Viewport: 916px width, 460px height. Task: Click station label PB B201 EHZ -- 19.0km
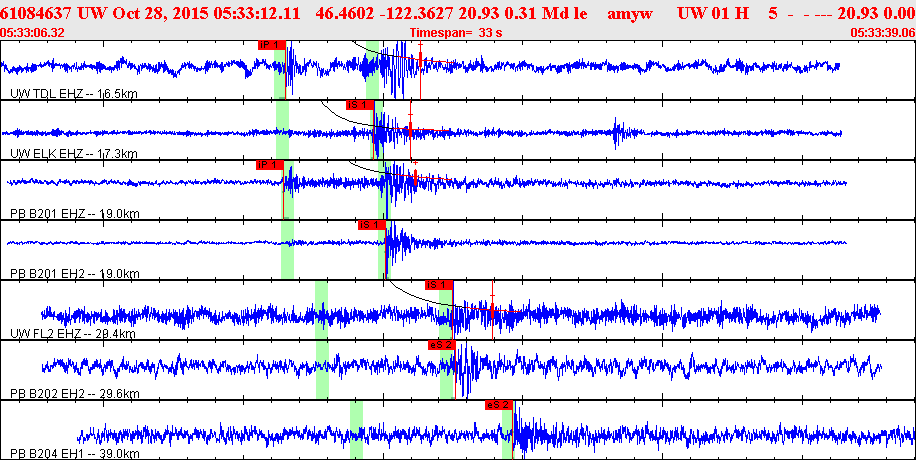point(75,214)
